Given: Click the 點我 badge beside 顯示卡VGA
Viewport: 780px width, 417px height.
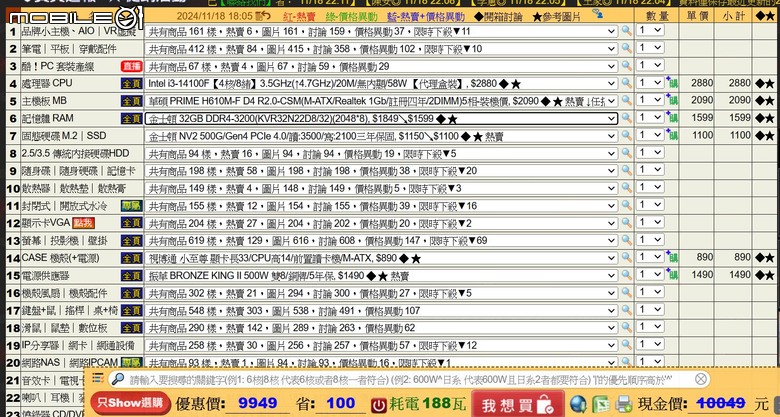Looking at the screenshot, I should (83, 223).
